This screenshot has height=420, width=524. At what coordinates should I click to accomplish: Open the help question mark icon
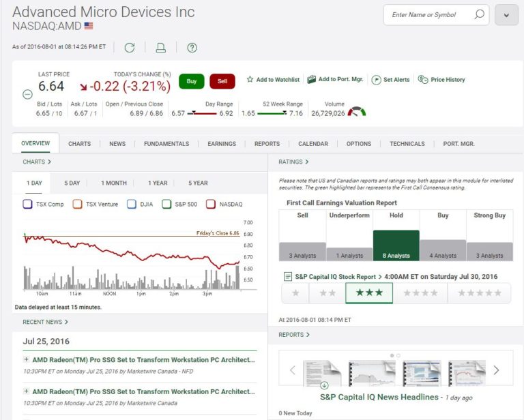point(192,47)
